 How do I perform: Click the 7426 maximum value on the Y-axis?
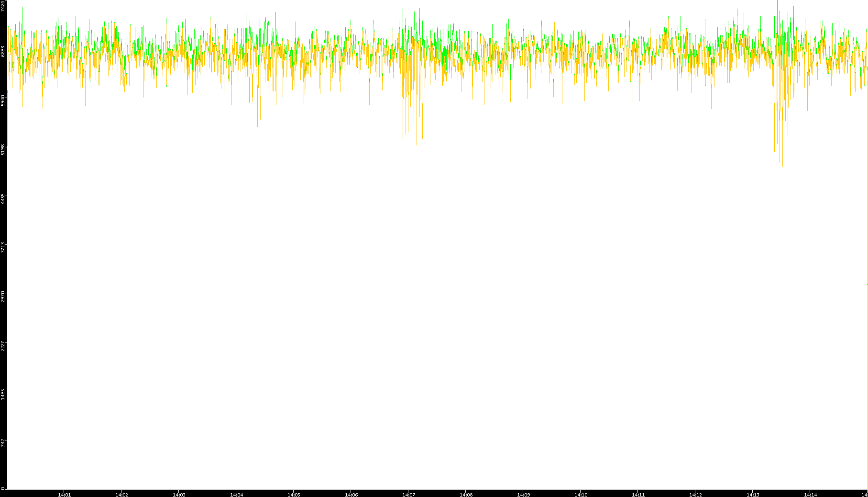coord(3,6)
